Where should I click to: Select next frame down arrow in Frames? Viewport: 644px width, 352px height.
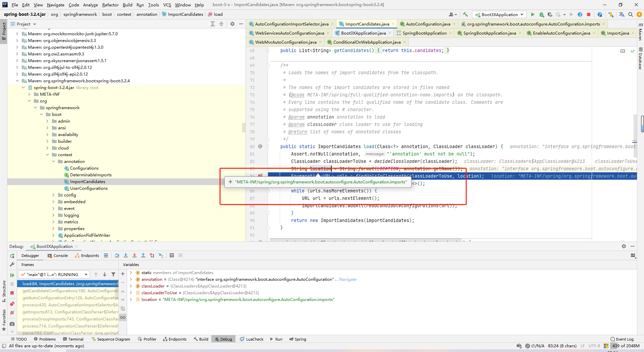coord(105,274)
